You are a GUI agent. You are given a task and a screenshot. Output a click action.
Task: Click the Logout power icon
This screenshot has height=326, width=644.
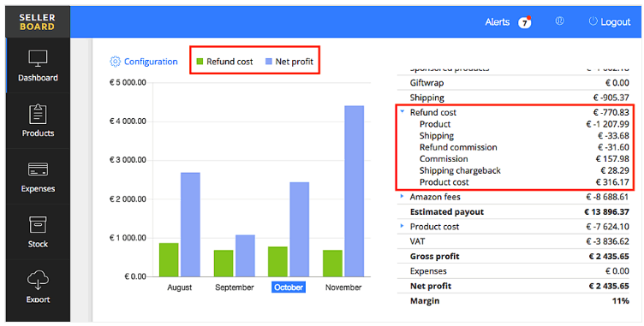[593, 21]
